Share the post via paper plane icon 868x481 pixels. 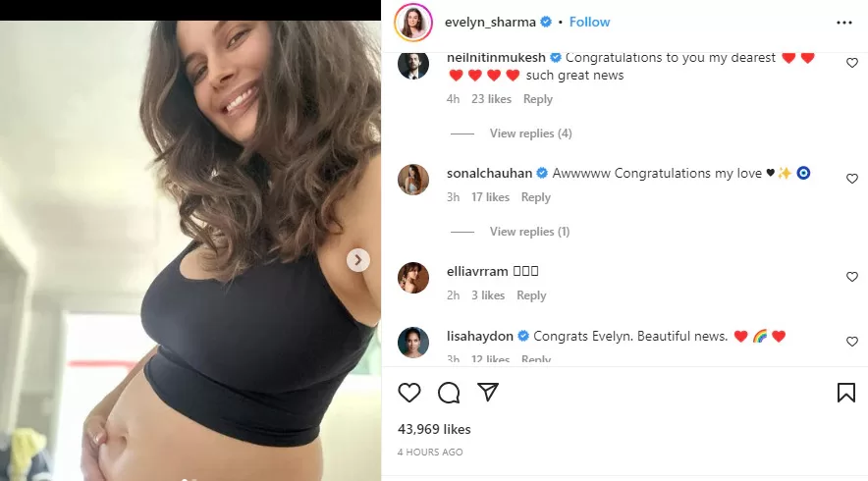coord(488,392)
